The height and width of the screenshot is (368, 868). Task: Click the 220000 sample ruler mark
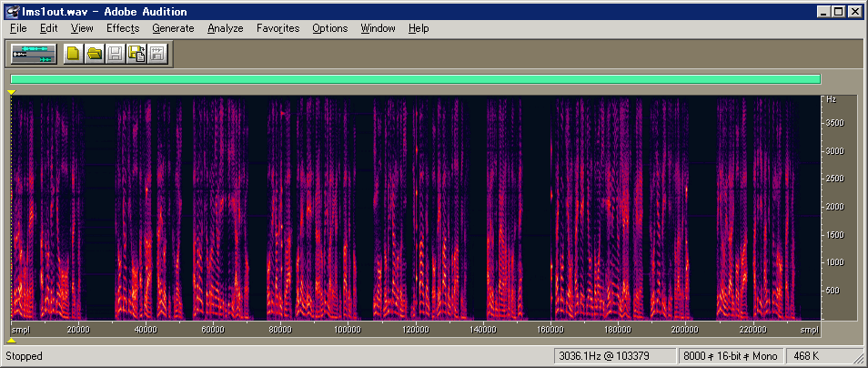(752, 330)
